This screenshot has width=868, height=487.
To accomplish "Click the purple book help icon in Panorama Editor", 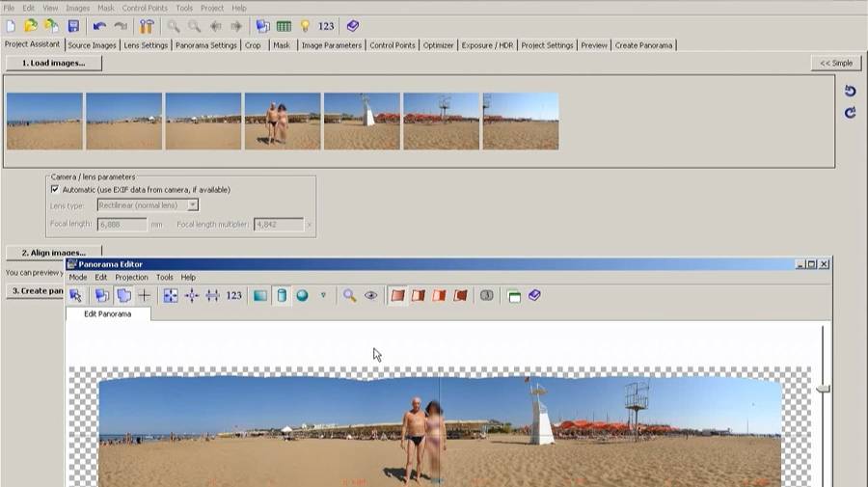I will [x=534, y=295].
